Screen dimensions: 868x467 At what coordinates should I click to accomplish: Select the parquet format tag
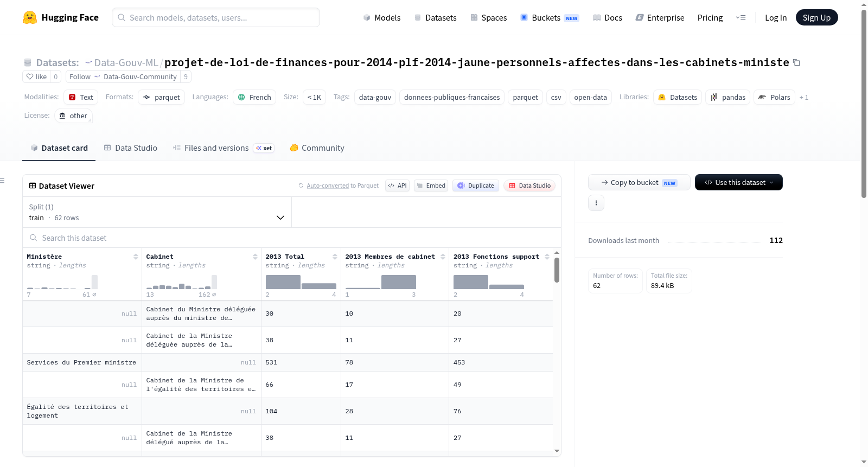(x=162, y=97)
